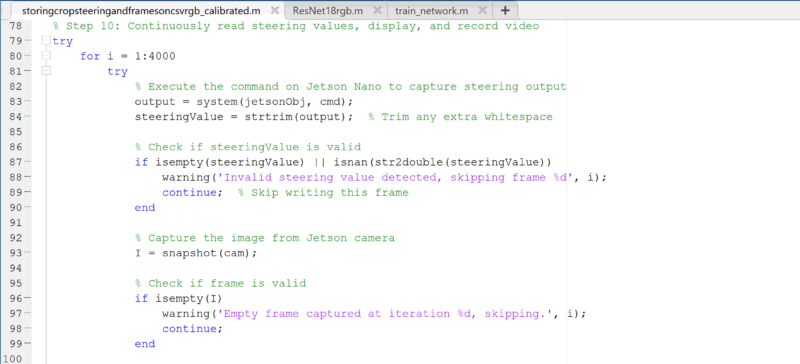Viewport: 800px width, 364px height.
Task: Set breakpoint on line 97 dash
Action: (28, 313)
